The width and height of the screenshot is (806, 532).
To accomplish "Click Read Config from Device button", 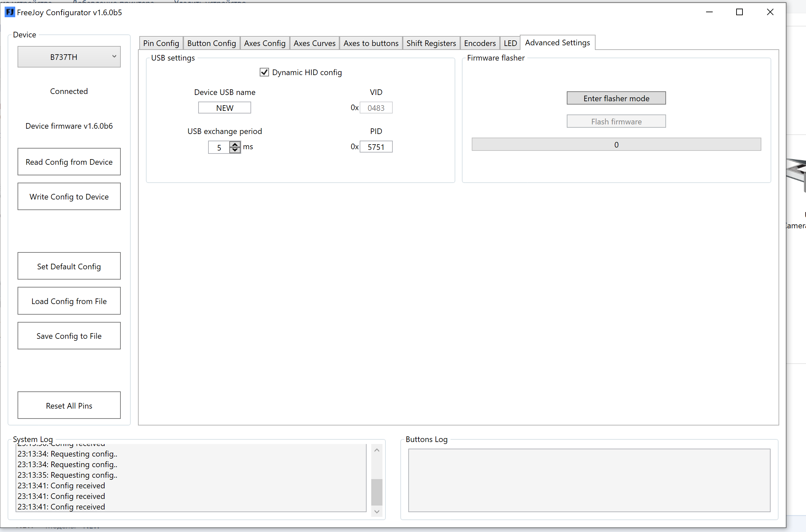I will pyautogui.click(x=69, y=162).
